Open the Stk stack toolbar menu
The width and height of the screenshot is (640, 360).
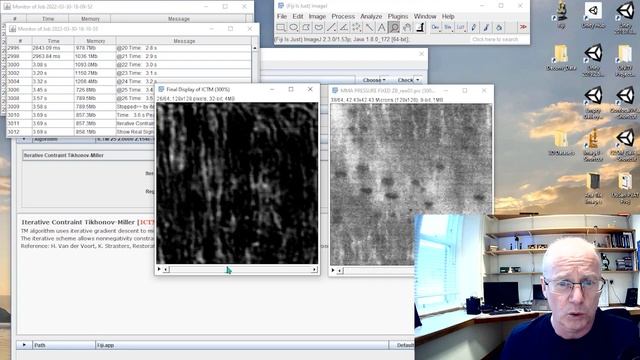448,27
